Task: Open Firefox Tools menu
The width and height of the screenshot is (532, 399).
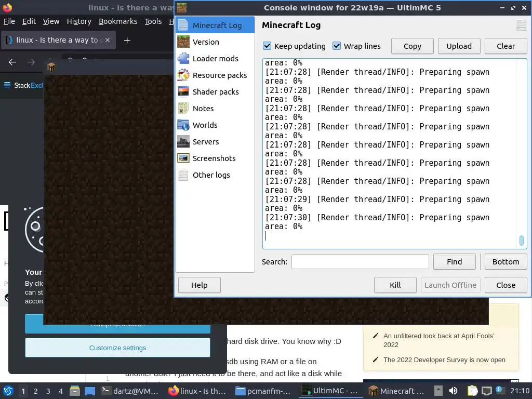Action: pyautogui.click(x=153, y=21)
